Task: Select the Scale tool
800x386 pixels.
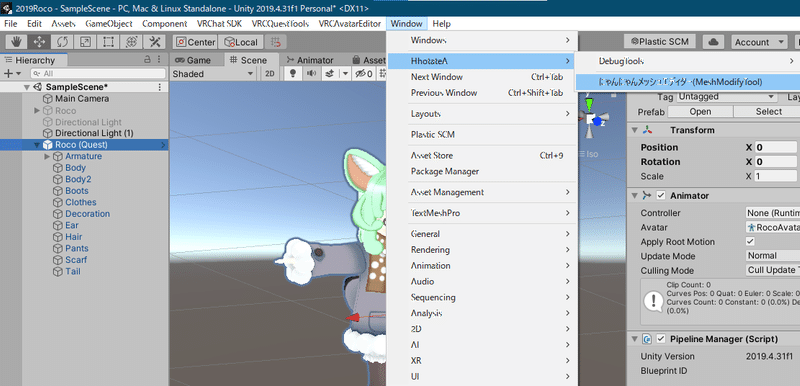Action: [x=86, y=42]
